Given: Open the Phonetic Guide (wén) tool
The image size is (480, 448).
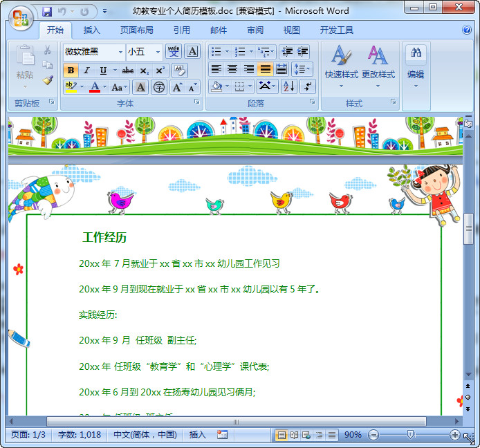Looking at the screenshot, I should (x=174, y=51).
